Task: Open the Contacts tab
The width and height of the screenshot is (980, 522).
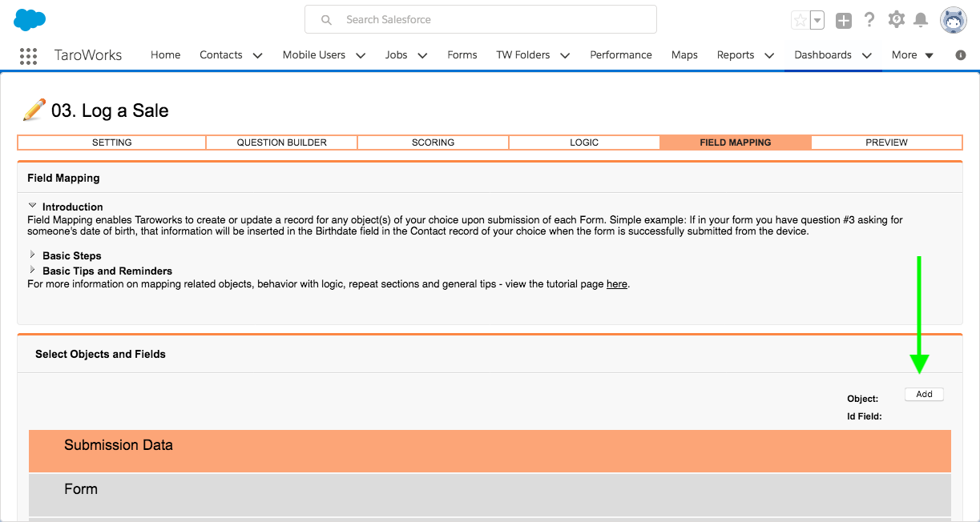Action: click(x=221, y=55)
